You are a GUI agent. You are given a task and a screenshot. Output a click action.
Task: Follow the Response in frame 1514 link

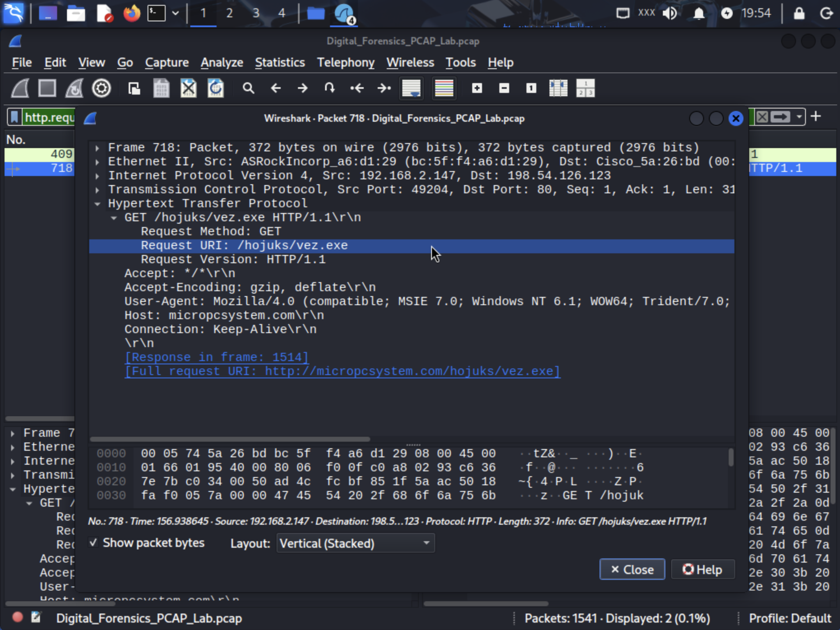coord(217,357)
